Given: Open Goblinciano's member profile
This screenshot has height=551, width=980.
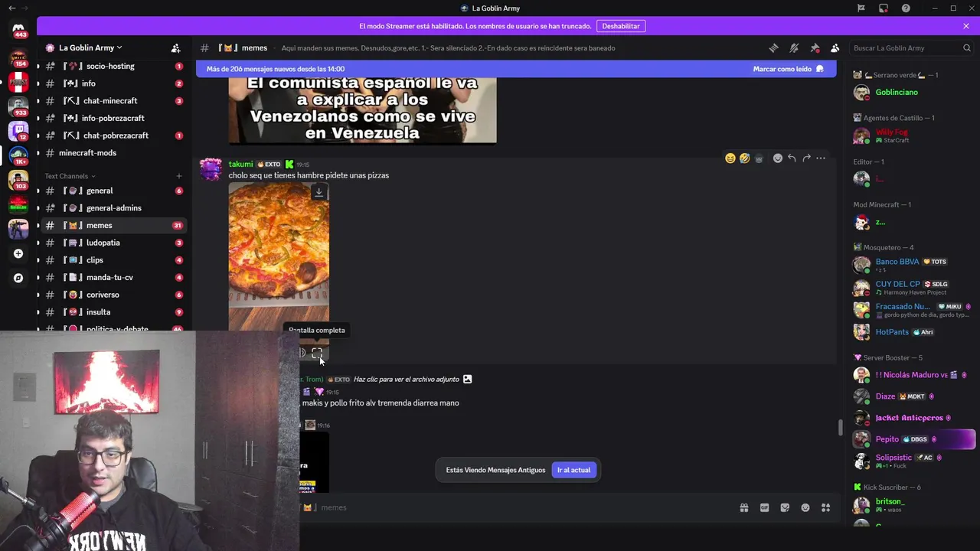Looking at the screenshot, I should coord(897,92).
